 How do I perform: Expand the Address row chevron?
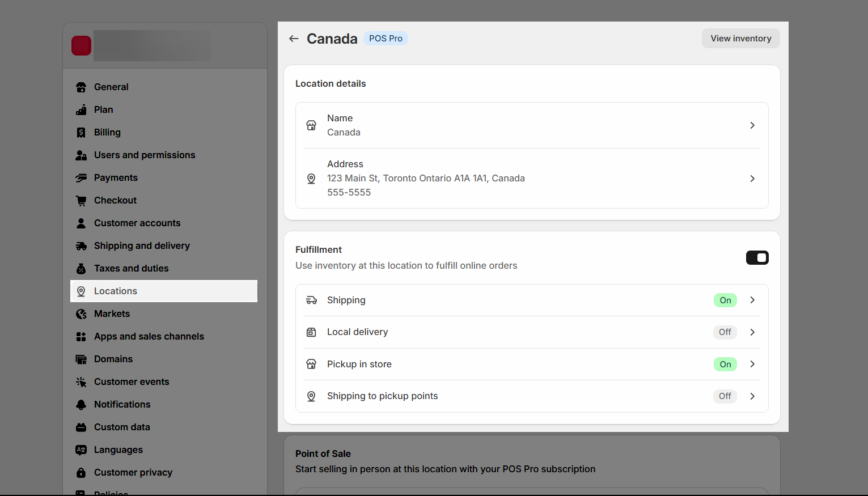pos(752,179)
